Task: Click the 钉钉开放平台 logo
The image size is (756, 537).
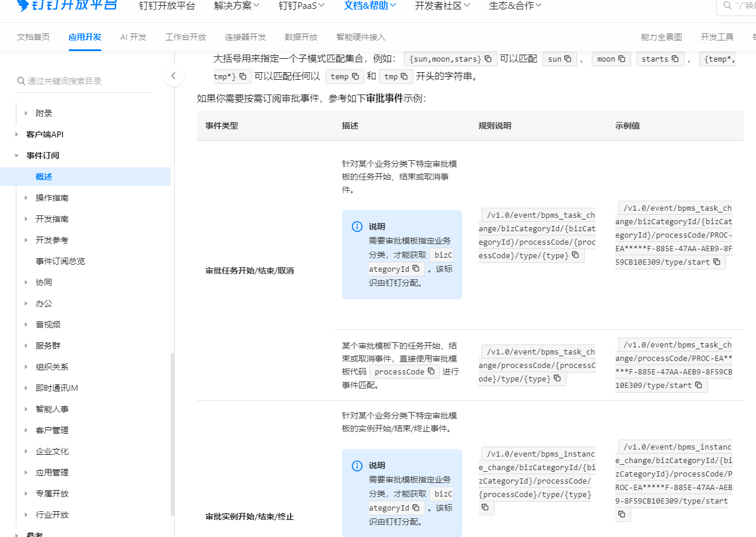Action: pos(67,5)
